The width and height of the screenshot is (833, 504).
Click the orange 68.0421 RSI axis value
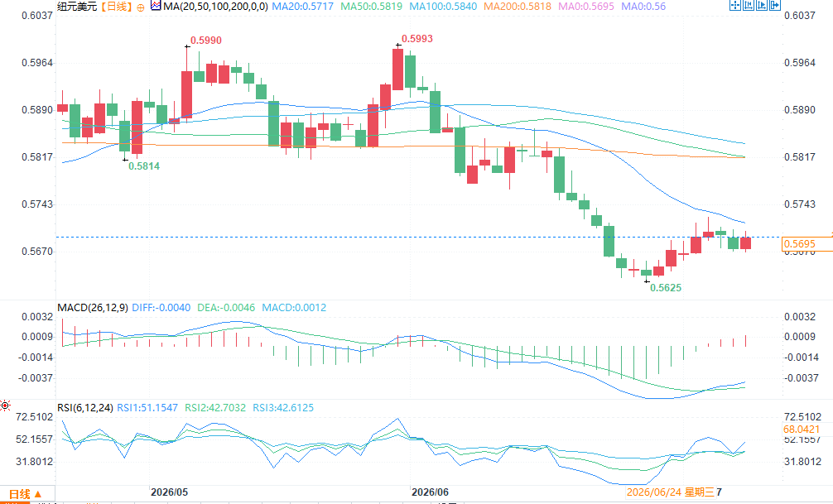tap(802, 430)
